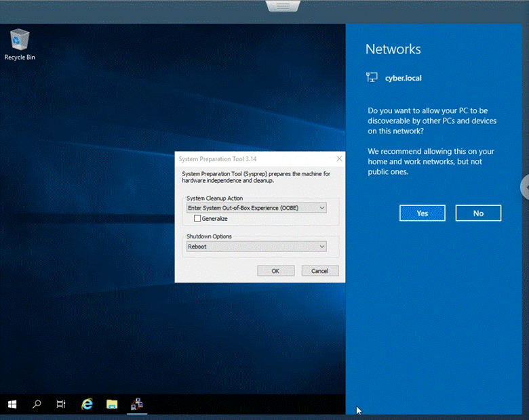Viewport: 529px width, 420px height.
Task: Allow network discovery by clicking Yes
Action: click(x=422, y=213)
